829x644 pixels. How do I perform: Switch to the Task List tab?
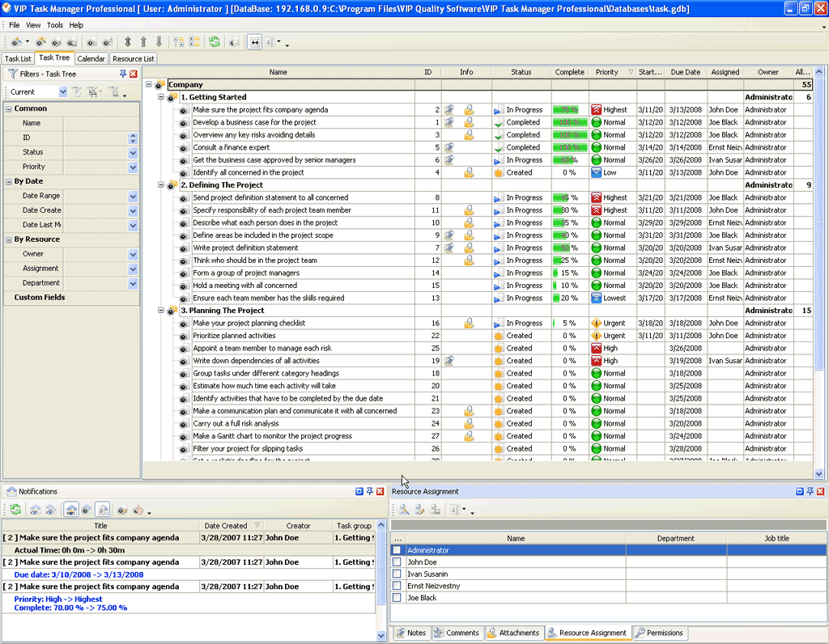(x=18, y=58)
